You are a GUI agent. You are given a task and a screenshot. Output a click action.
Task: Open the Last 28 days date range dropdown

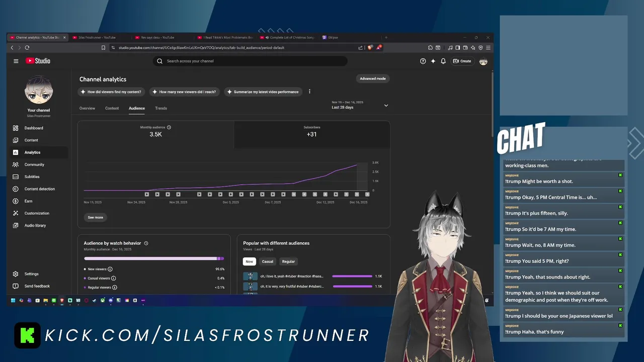(x=360, y=105)
